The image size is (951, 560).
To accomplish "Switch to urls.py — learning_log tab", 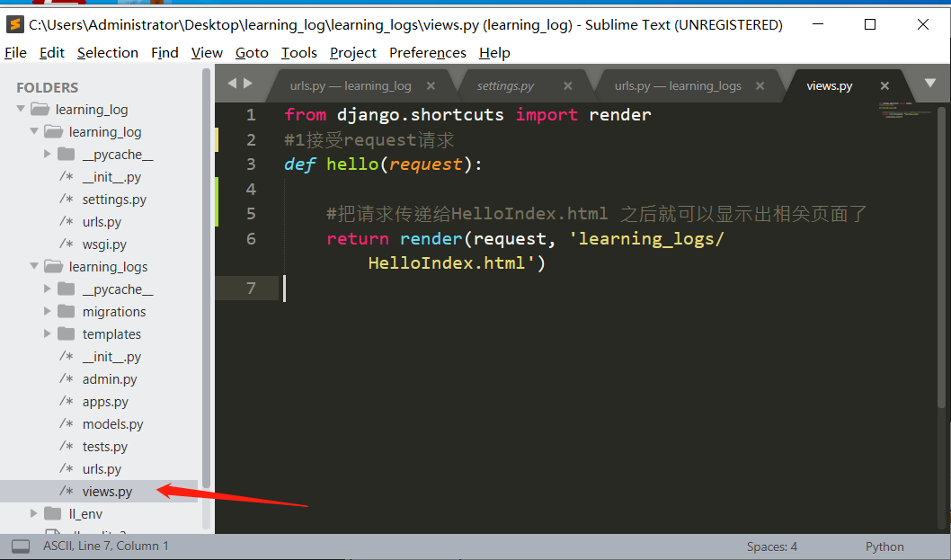I will coord(351,86).
